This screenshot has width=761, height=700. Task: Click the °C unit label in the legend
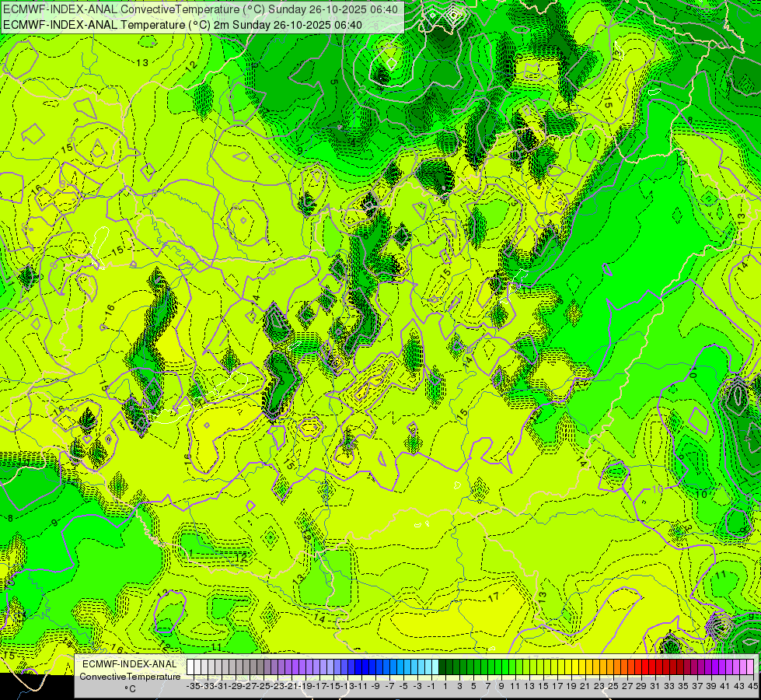click(130, 689)
